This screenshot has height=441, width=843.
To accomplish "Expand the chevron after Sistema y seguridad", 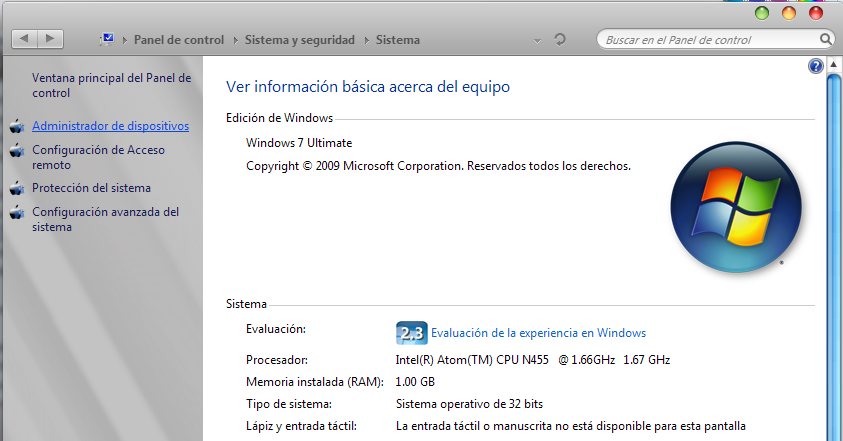I will (x=367, y=40).
